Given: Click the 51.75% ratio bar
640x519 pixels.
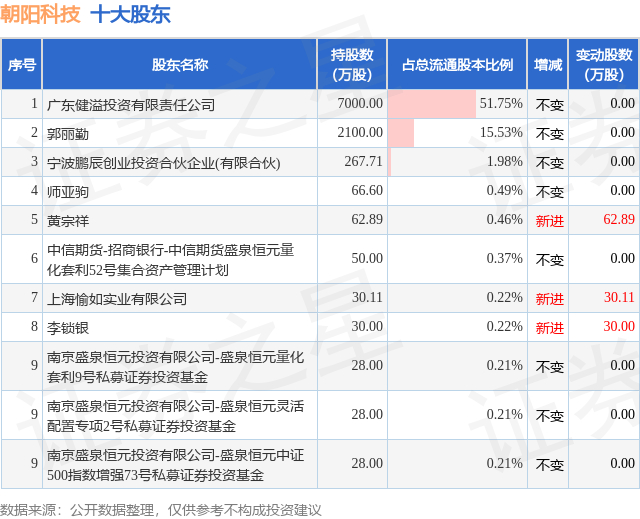Looking at the screenshot, I should point(432,104).
